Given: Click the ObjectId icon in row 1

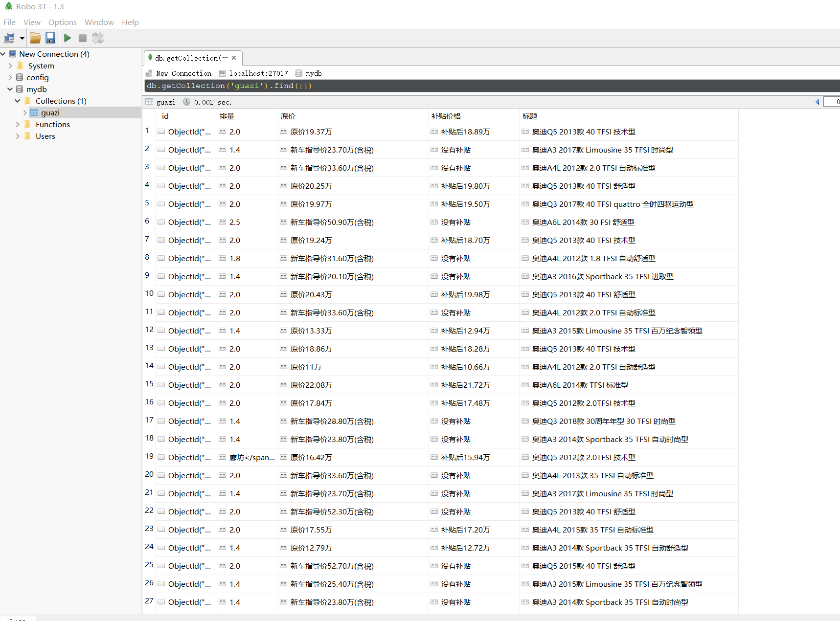Looking at the screenshot, I should (x=161, y=132).
